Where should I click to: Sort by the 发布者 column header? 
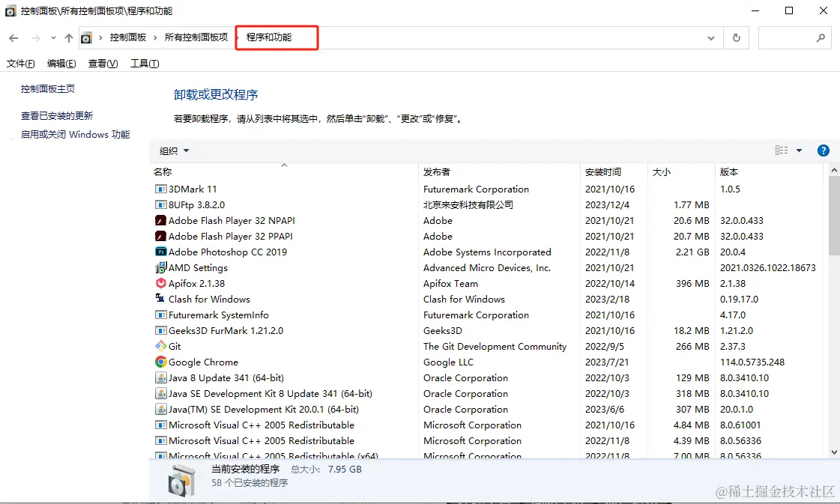coord(499,172)
